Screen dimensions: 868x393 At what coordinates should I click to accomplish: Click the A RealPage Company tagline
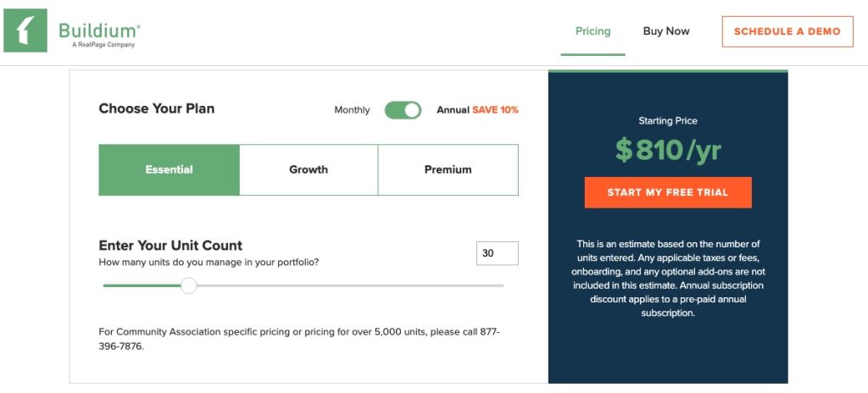[x=103, y=45]
